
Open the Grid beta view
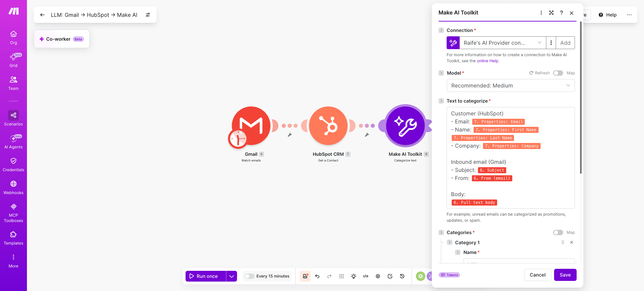click(13, 60)
